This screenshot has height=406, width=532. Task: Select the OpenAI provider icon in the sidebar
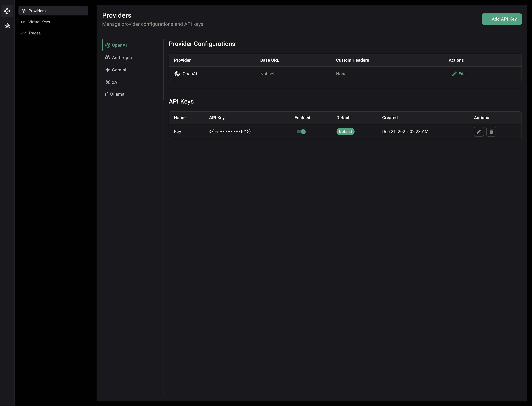click(107, 45)
